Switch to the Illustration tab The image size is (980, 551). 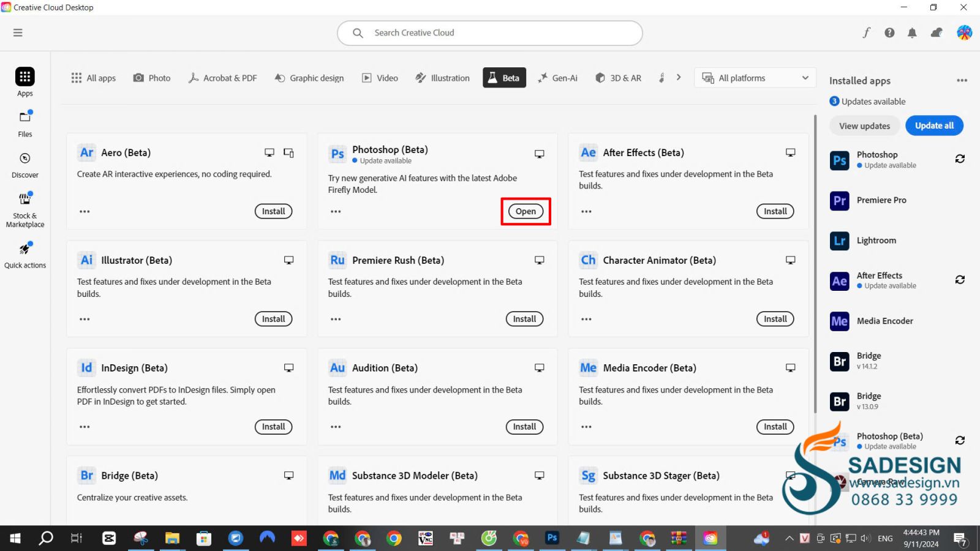click(442, 78)
